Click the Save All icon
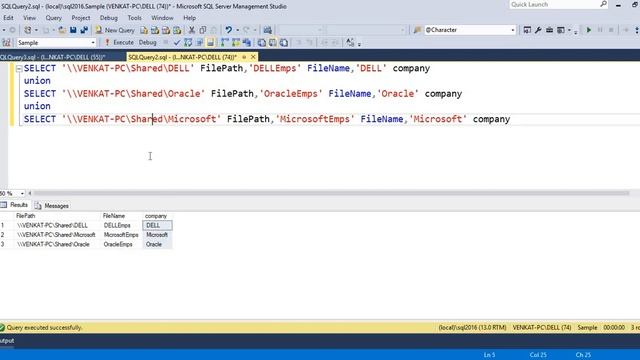Viewport: 640px width, 360px height. click(x=84, y=30)
